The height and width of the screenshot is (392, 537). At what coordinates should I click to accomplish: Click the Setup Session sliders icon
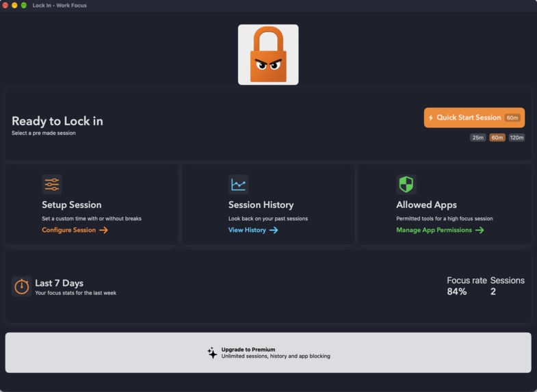(x=52, y=184)
